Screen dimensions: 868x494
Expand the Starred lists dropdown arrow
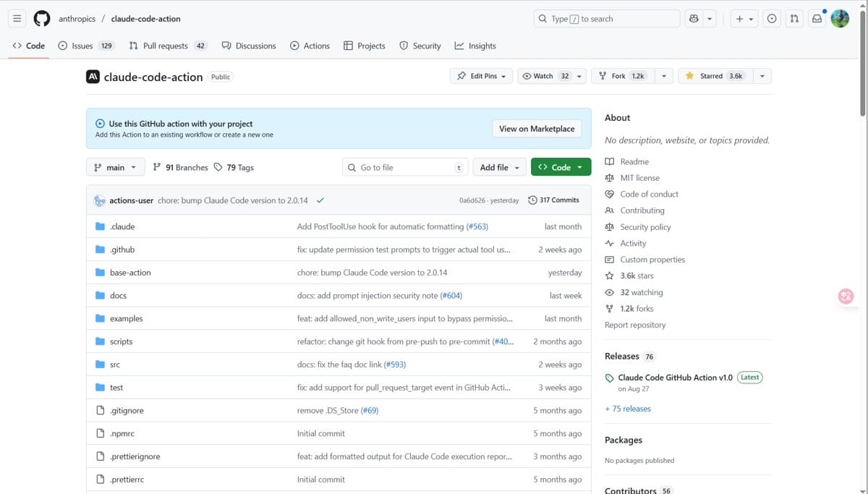[x=762, y=76]
